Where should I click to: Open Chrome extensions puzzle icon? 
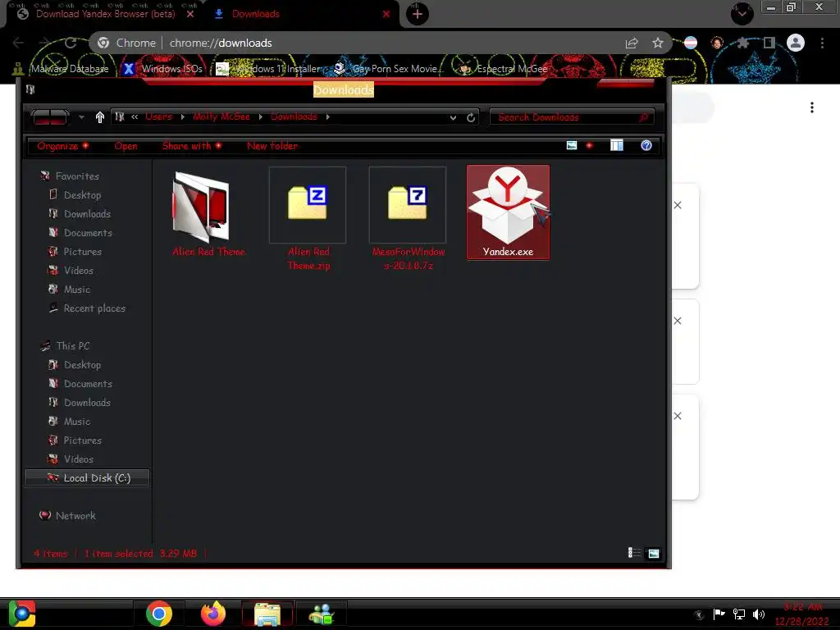click(x=743, y=43)
